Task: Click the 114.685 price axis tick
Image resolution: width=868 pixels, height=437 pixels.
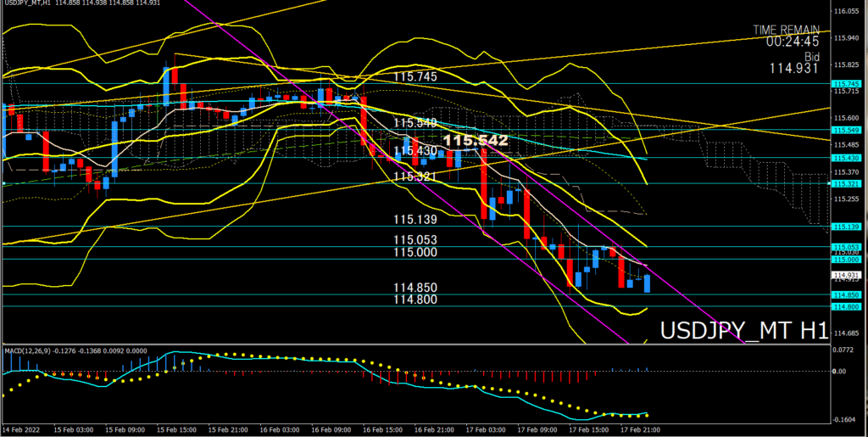Action: click(x=846, y=333)
